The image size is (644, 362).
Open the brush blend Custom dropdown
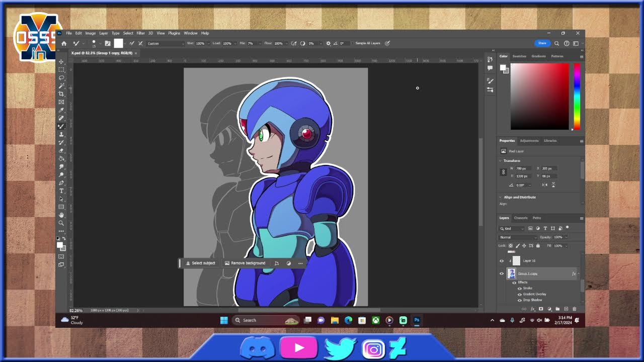(x=166, y=43)
